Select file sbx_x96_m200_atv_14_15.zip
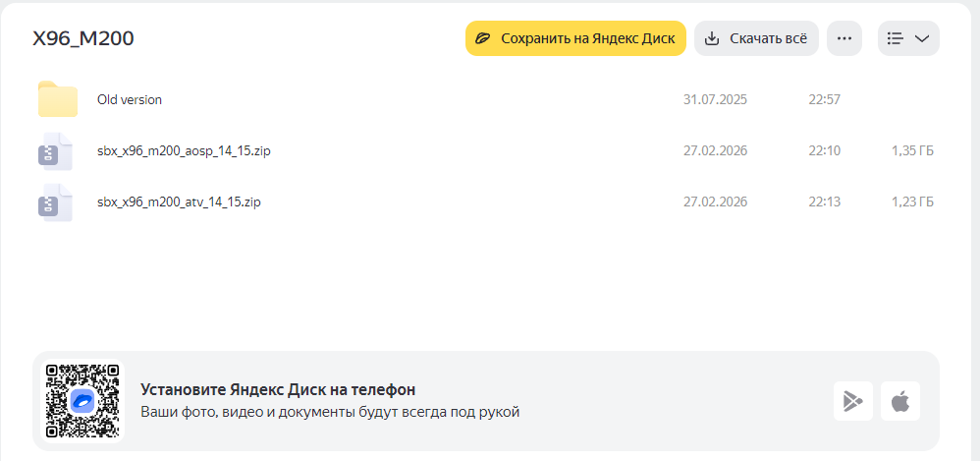The height and width of the screenshot is (461, 980). 179,202
